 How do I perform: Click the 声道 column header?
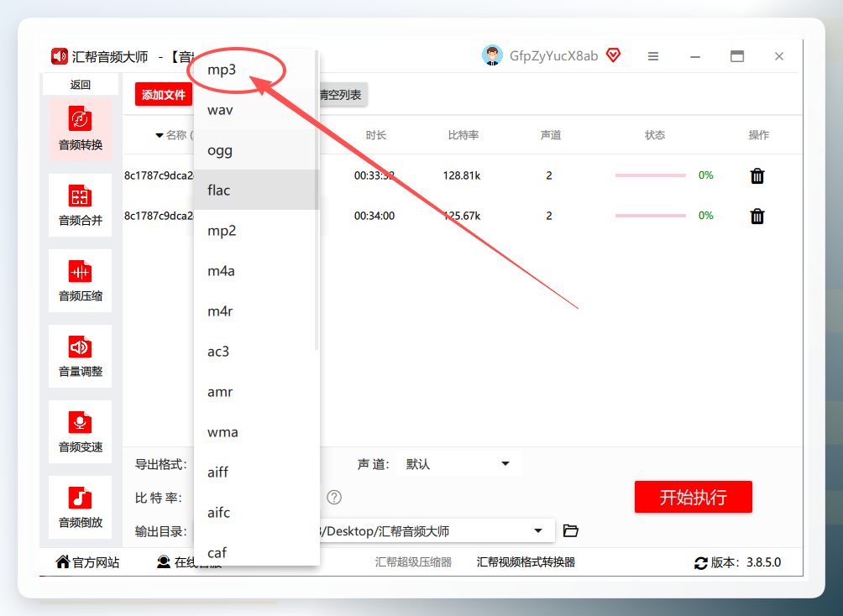click(550, 135)
